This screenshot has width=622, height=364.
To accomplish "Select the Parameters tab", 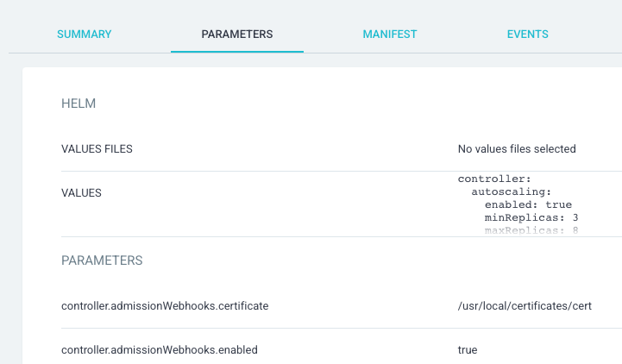I will [236, 35].
